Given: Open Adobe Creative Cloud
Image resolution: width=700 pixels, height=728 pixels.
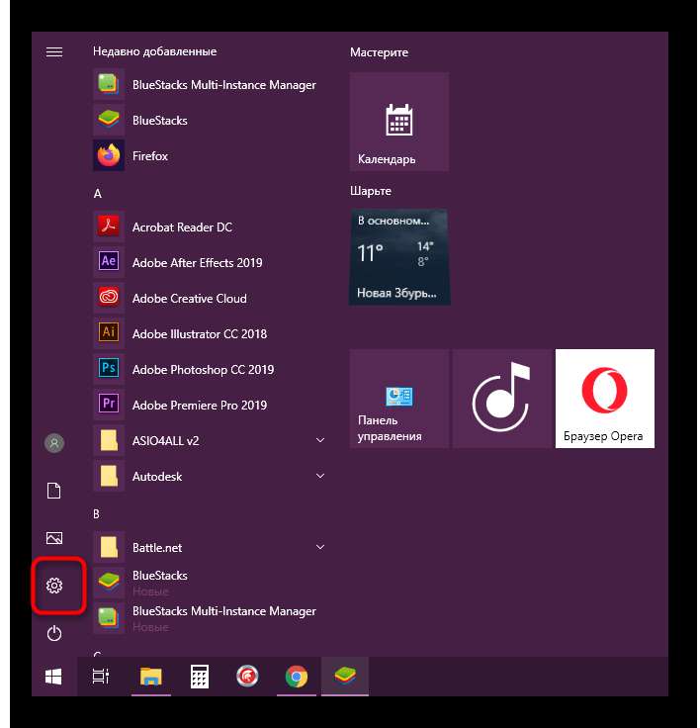Looking at the screenshot, I should click(x=209, y=298).
